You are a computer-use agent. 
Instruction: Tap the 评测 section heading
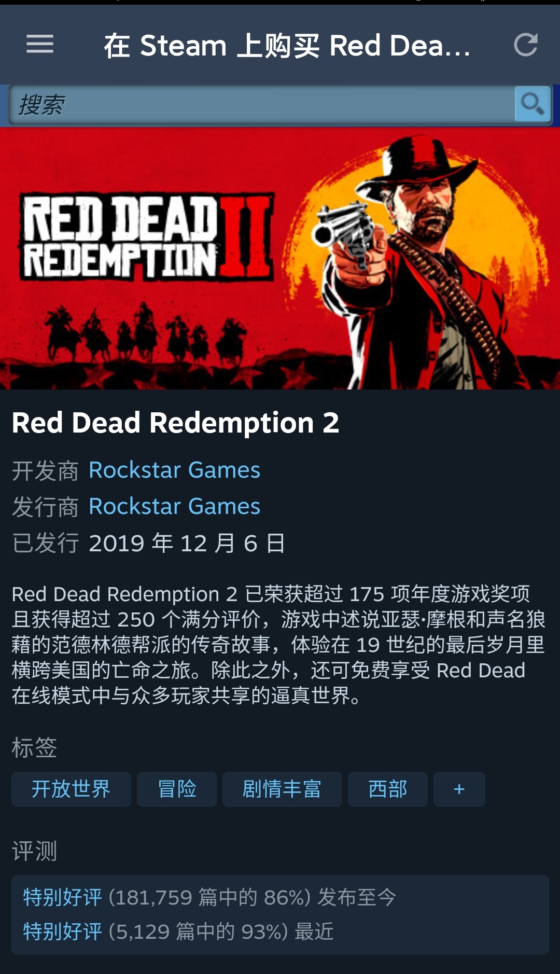coord(34,851)
